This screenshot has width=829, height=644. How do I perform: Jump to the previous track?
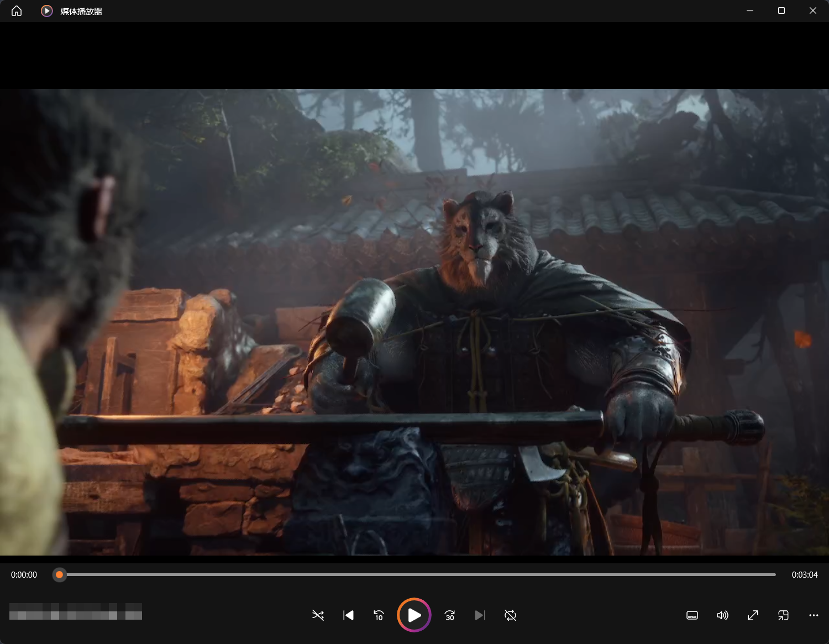click(x=348, y=615)
